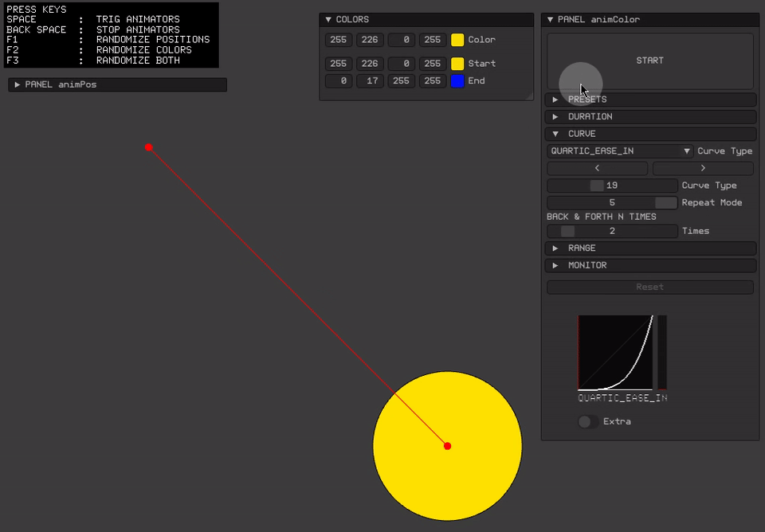Click the Color alpha value field 255
The width and height of the screenshot is (765, 532).
coord(433,40)
